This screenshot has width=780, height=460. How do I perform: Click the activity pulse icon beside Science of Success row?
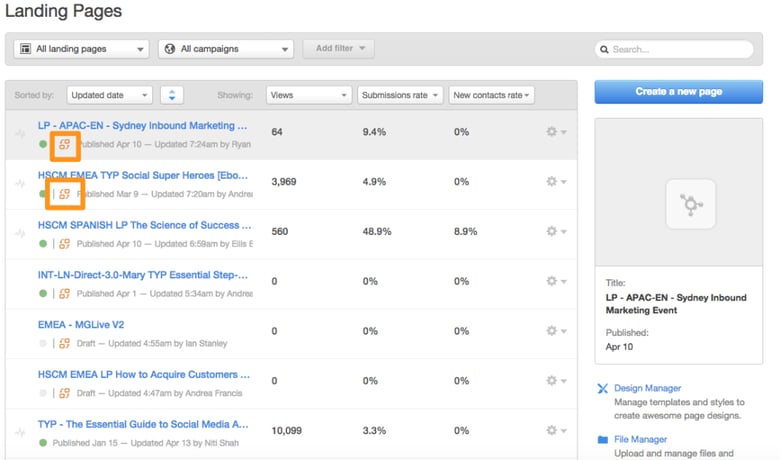tap(20, 233)
